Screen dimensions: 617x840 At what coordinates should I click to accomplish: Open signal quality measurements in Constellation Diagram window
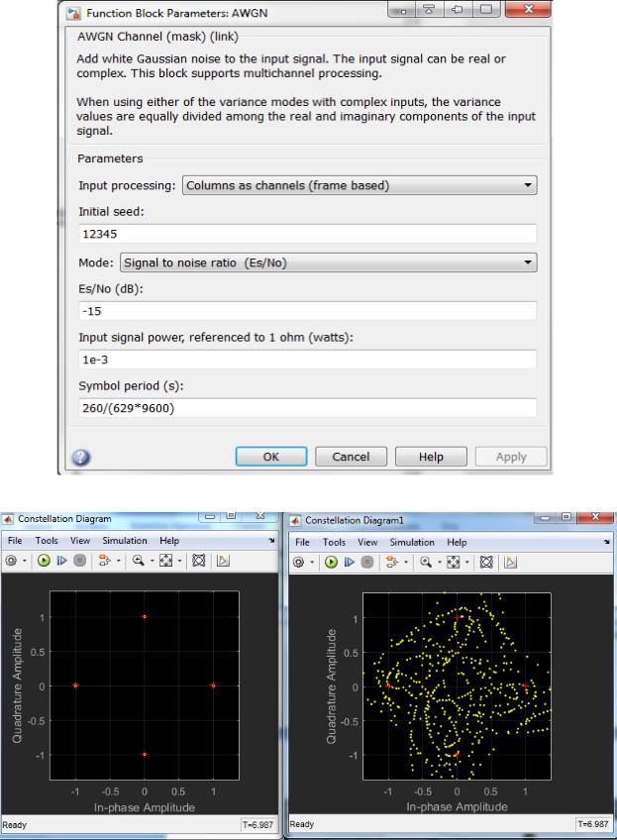click(224, 561)
